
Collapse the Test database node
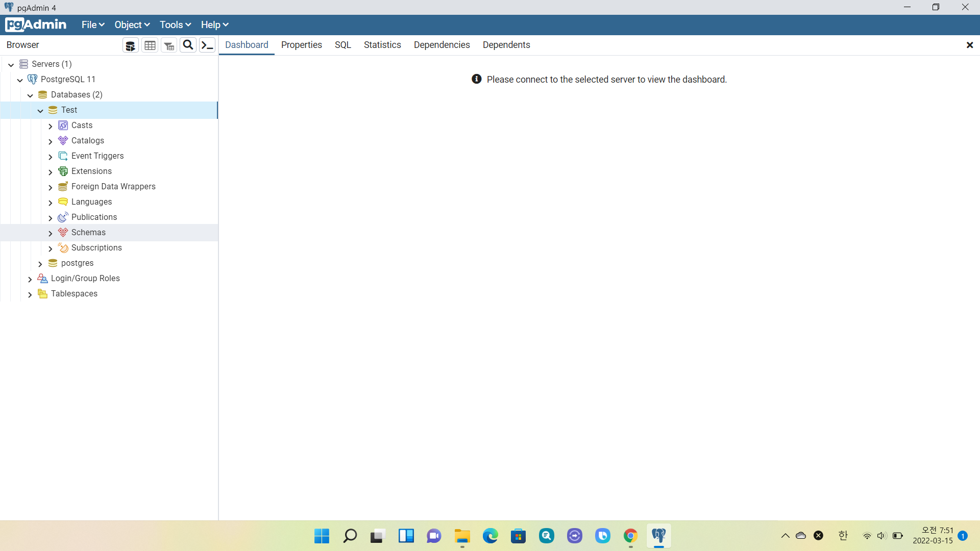[x=40, y=110]
